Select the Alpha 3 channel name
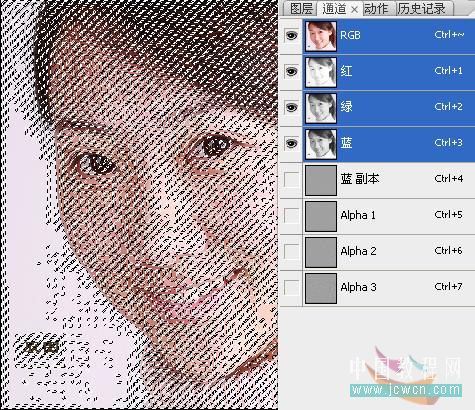Screen dimensions: 475x410 (x=358, y=287)
